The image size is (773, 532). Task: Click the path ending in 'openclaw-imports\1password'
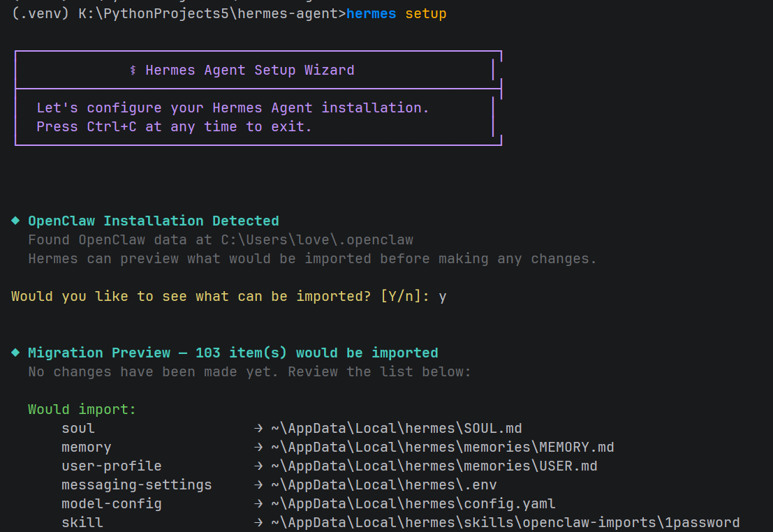[x=506, y=522]
